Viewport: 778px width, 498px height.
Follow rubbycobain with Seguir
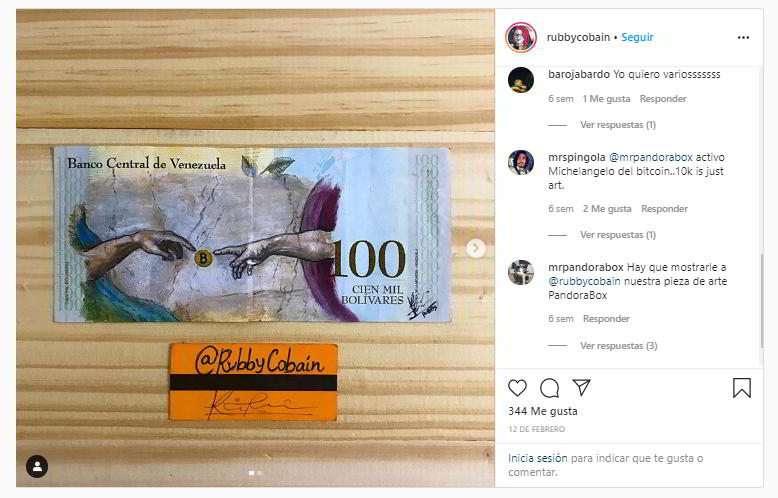point(637,37)
